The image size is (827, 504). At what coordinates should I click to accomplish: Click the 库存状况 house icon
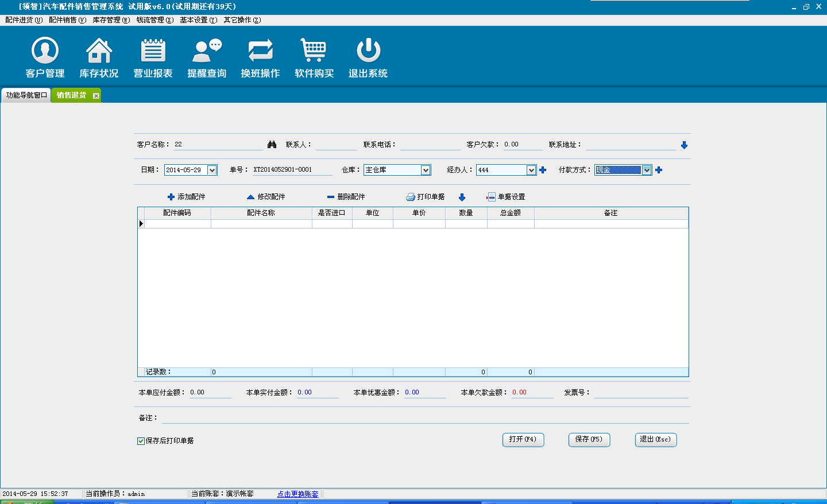point(99,51)
